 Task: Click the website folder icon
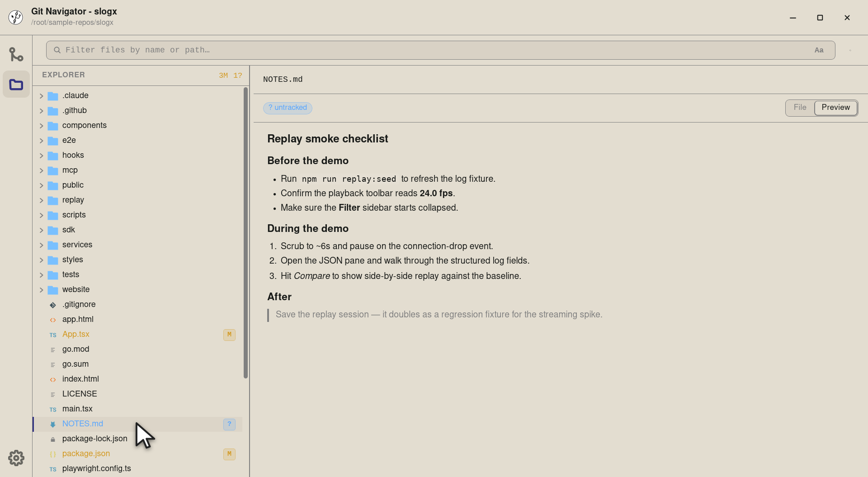(53, 290)
